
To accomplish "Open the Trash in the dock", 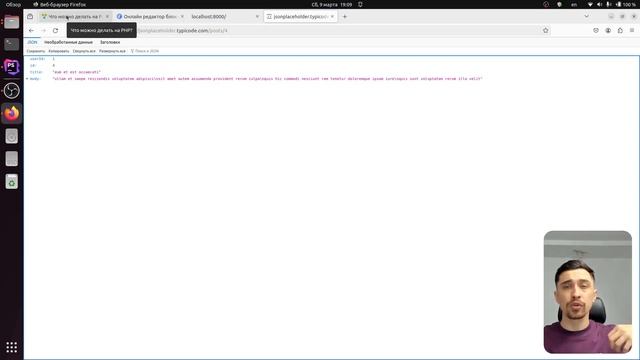I will pyautogui.click(x=11, y=182).
